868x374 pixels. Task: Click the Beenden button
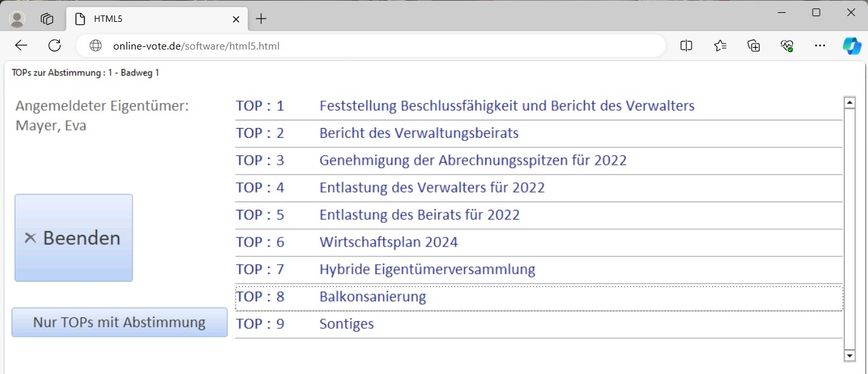click(73, 238)
